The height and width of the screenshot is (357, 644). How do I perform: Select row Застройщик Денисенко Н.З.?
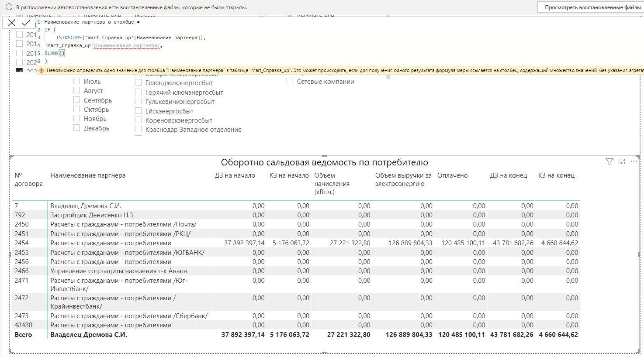point(296,215)
